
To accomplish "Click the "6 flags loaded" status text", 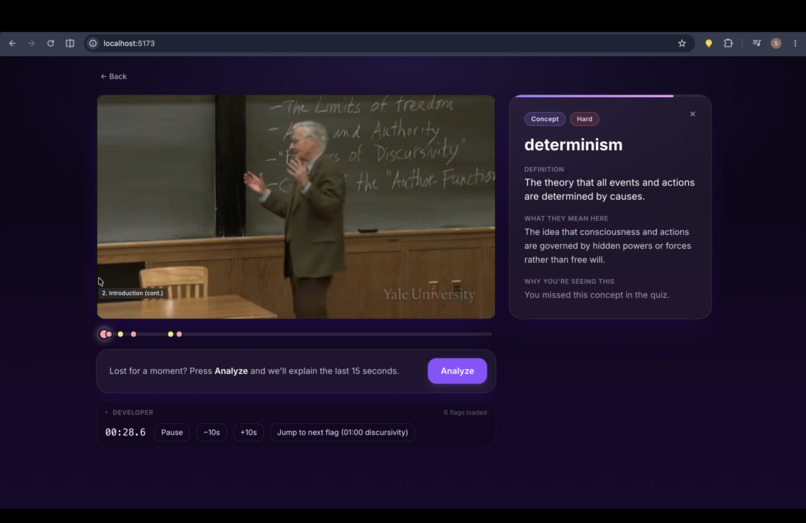I will [x=465, y=412].
